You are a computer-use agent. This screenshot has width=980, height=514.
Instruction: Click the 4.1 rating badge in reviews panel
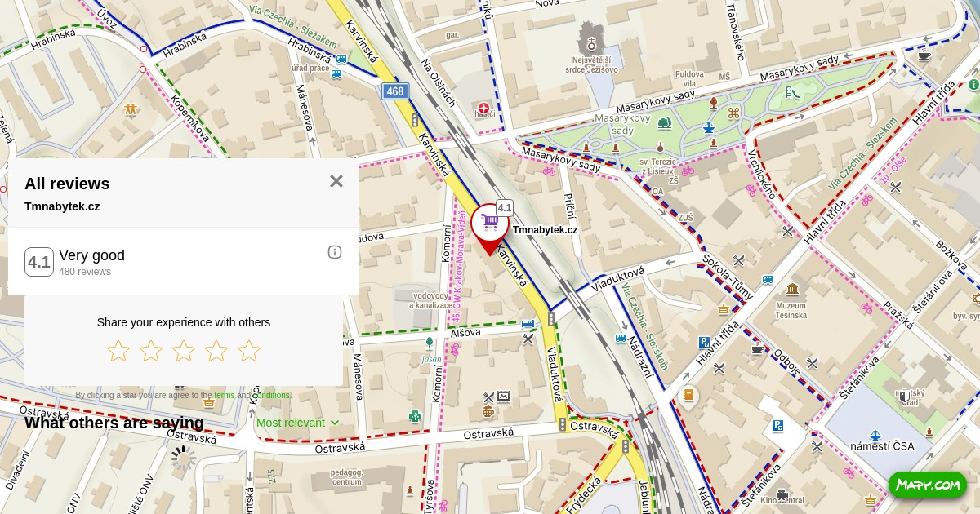pyautogui.click(x=39, y=262)
